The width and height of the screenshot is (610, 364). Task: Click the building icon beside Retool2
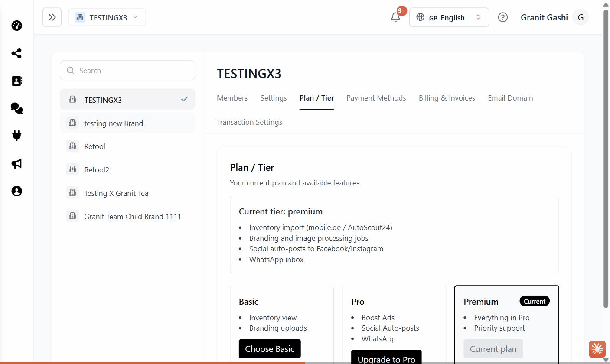(x=72, y=169)
